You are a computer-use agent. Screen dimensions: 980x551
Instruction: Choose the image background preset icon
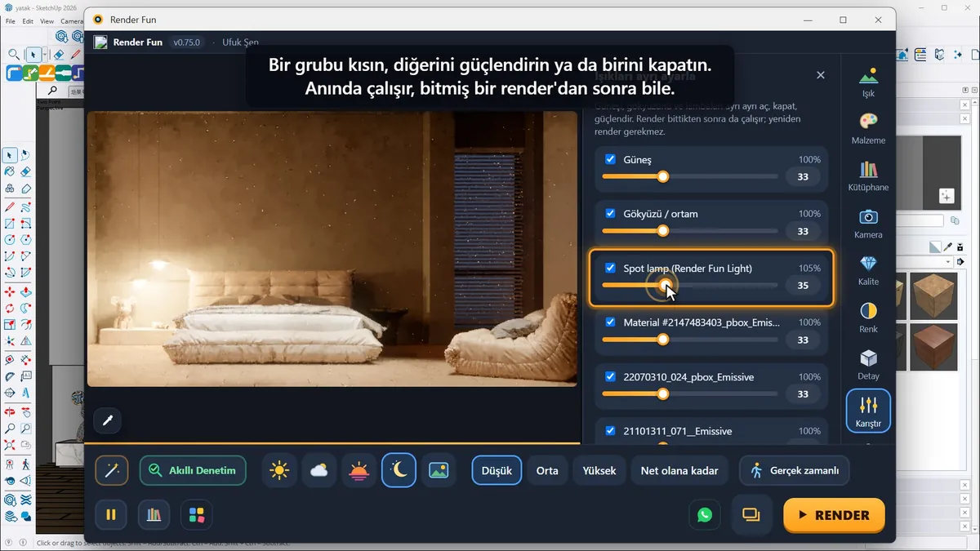439,470
